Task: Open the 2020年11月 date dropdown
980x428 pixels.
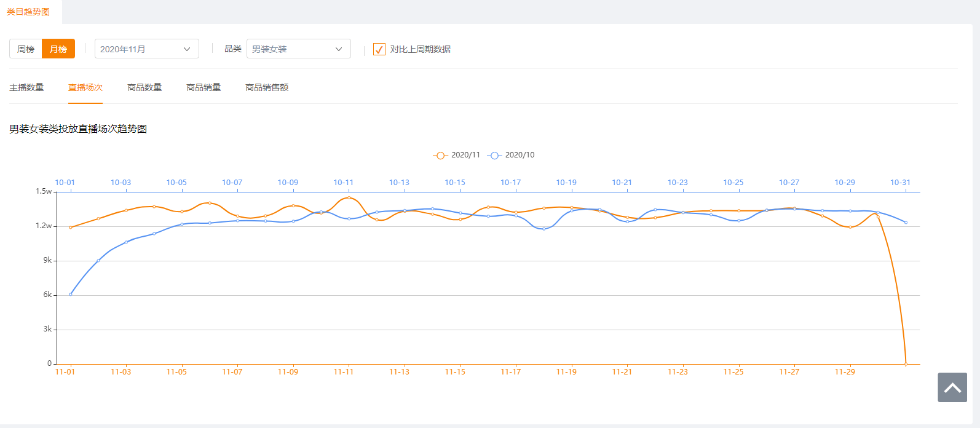Action: coord(146,49)
